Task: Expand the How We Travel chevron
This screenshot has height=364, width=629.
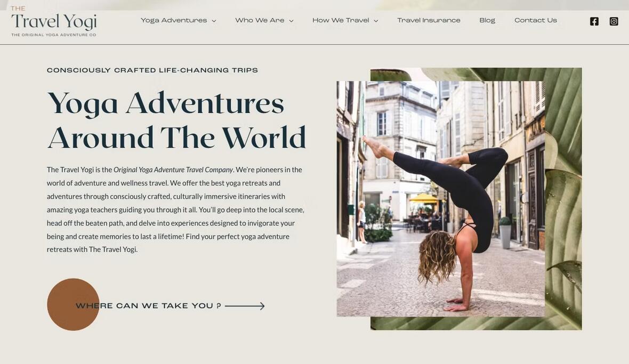Action: tap(376, 21)
